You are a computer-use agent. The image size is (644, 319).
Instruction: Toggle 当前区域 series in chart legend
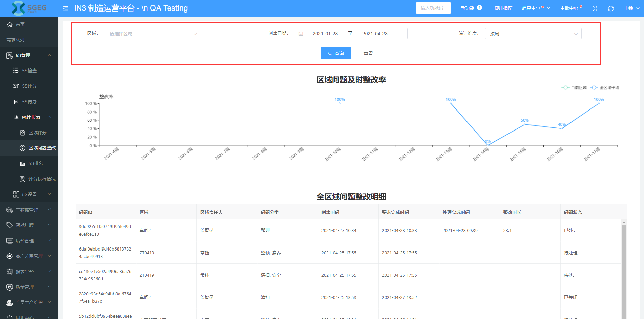pos(574,88)
